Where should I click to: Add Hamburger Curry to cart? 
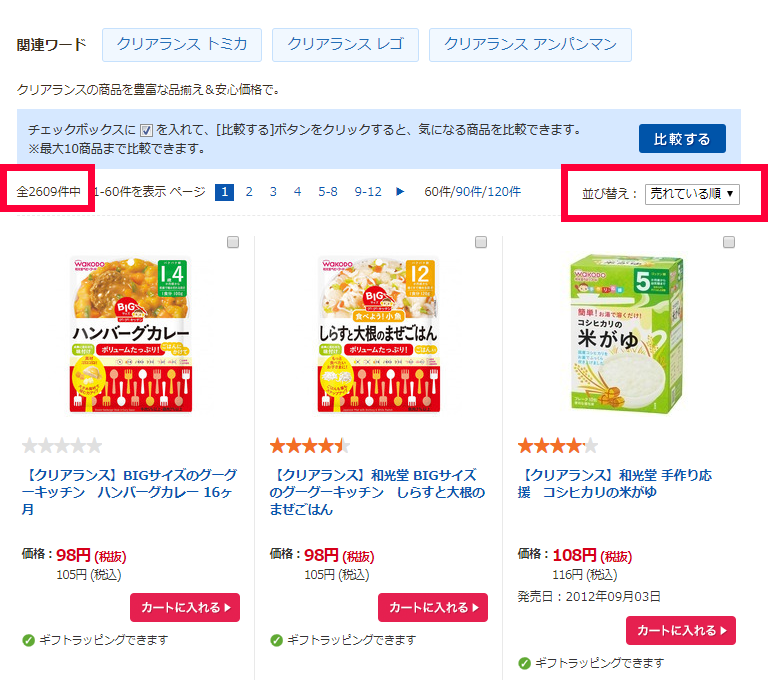click(x=185, y=607)
